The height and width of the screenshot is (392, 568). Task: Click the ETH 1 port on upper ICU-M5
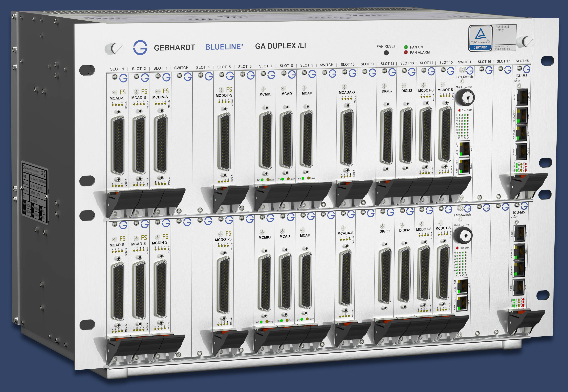tap(521, 133)
